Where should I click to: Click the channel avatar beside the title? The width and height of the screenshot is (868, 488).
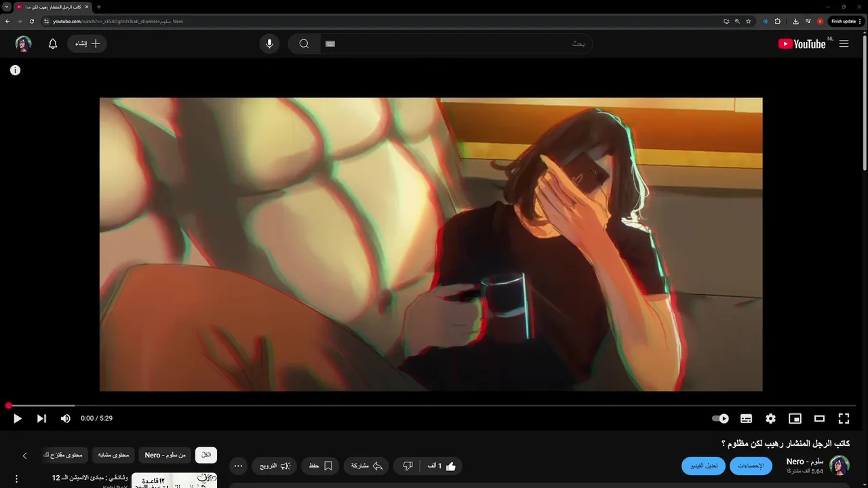[840, 466]
